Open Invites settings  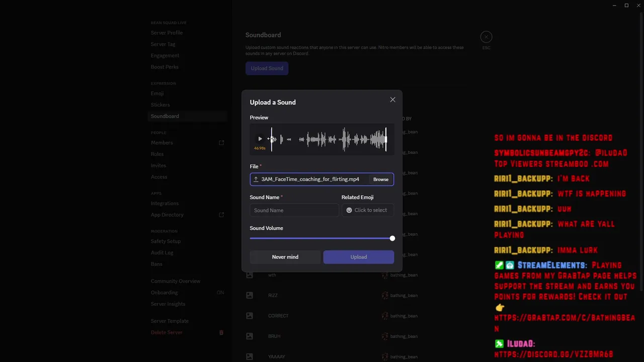pos(158,165)
